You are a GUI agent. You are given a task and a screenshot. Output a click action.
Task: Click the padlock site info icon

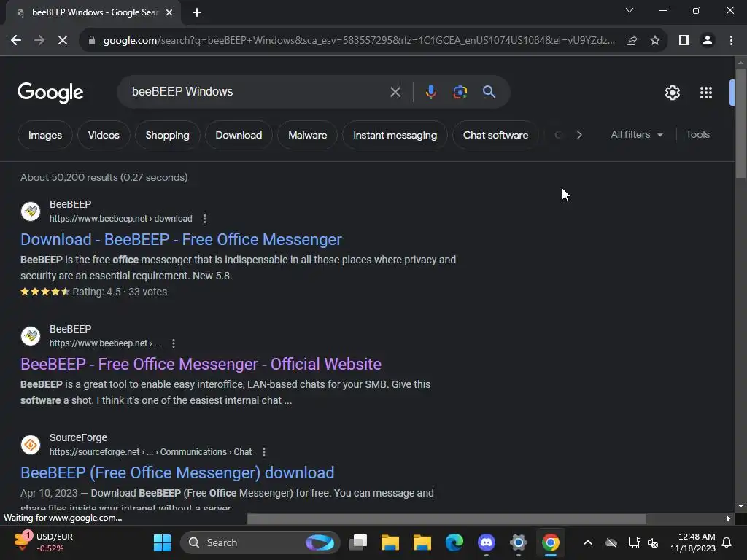pyautogui.click(x=92, y=41)
